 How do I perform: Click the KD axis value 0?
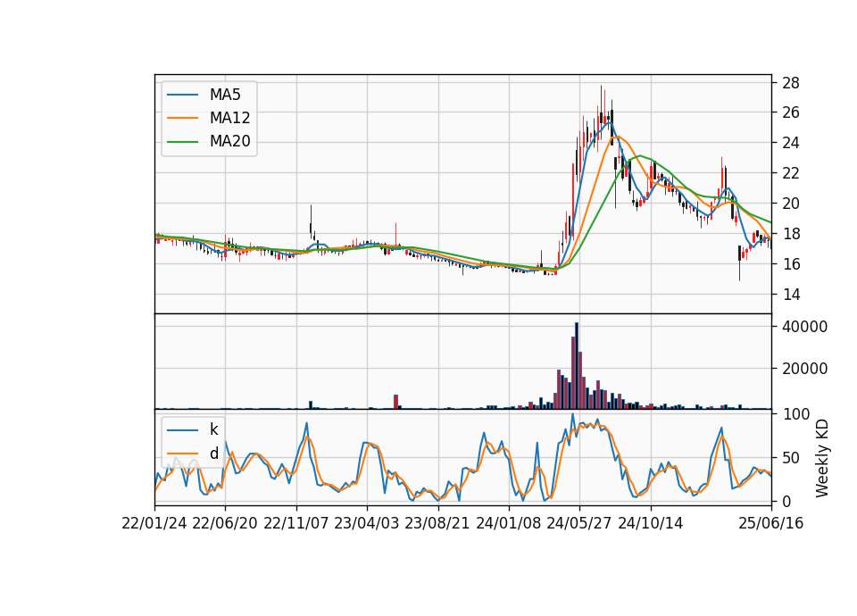pyautogui.click(x=787, y=501)
